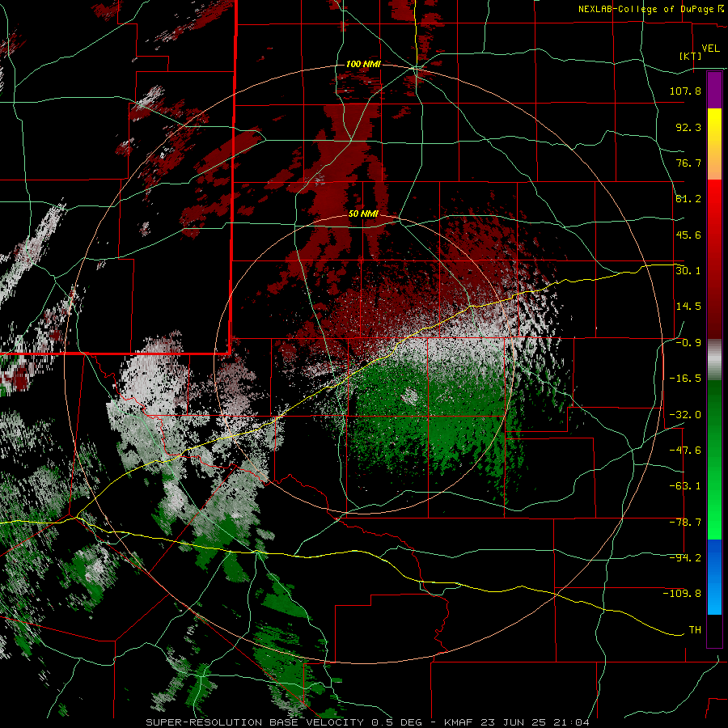This screenshot has width=728, height=728.
Task: Click the 45.6 legend value
Action: (x=688, y=235)
